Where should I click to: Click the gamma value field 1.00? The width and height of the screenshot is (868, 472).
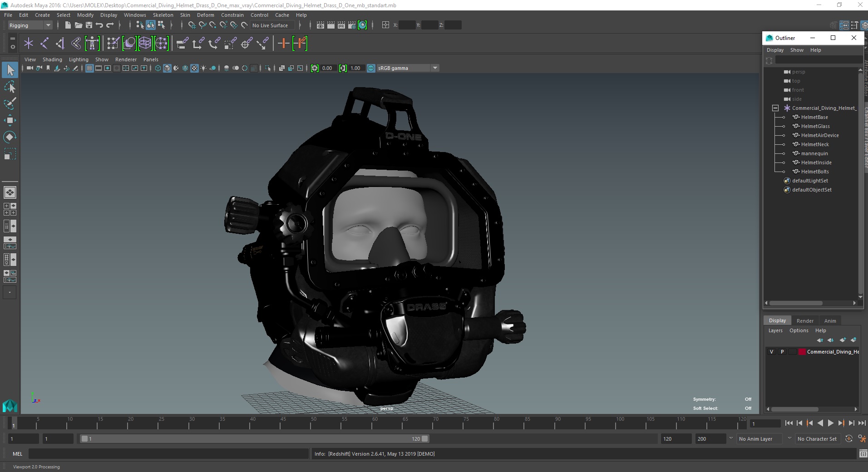356,68
